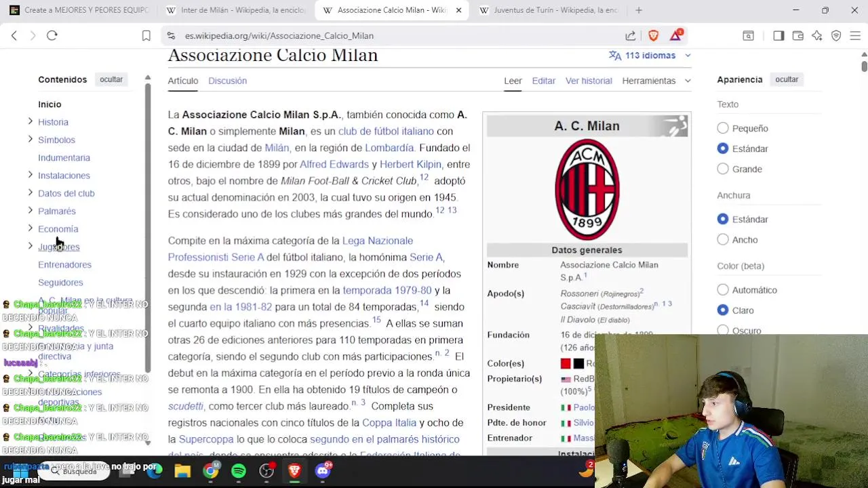Open Spotify from taskbar
This screenshot has height=488, width=868.
[x=239, y=470]
